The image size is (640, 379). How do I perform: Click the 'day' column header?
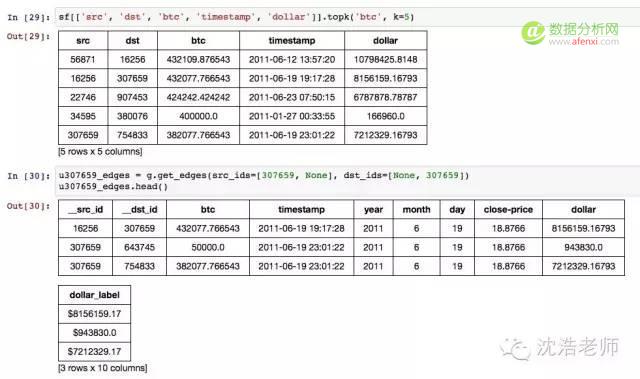click(457, 210)
